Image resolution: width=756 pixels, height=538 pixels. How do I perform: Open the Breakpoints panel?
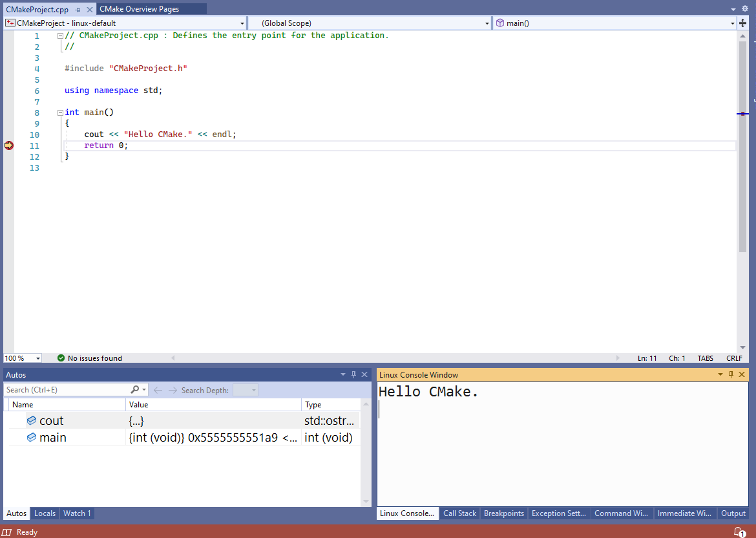(504, 513)
